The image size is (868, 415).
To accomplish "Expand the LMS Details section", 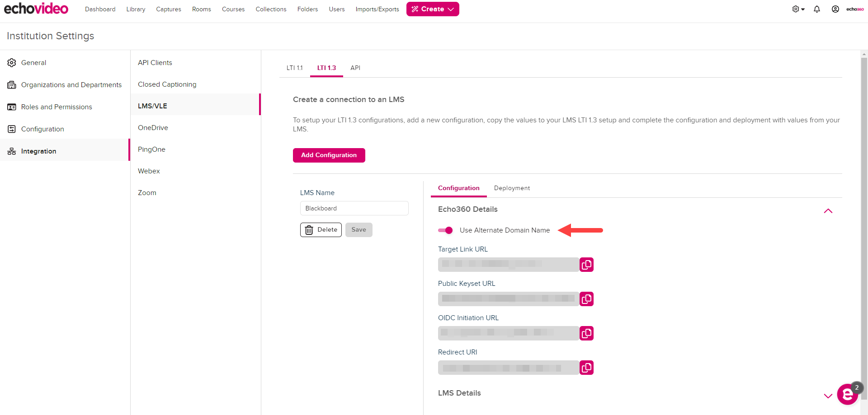I will coord(828,396).
